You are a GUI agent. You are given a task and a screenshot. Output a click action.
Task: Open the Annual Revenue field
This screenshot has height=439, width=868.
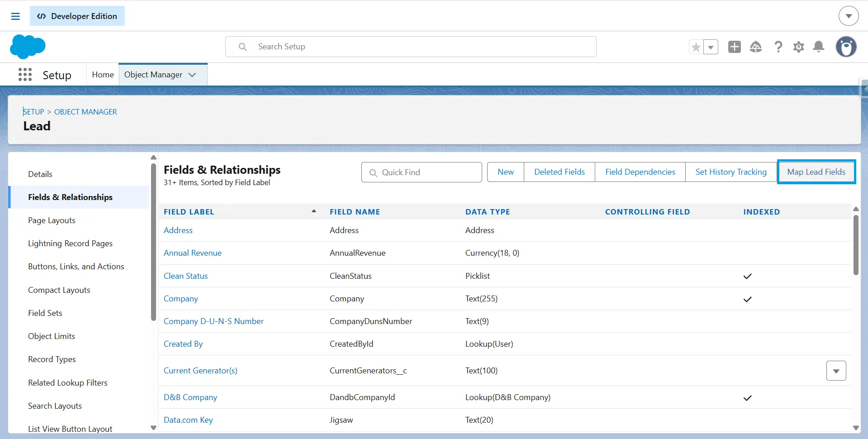pos(193,253)
